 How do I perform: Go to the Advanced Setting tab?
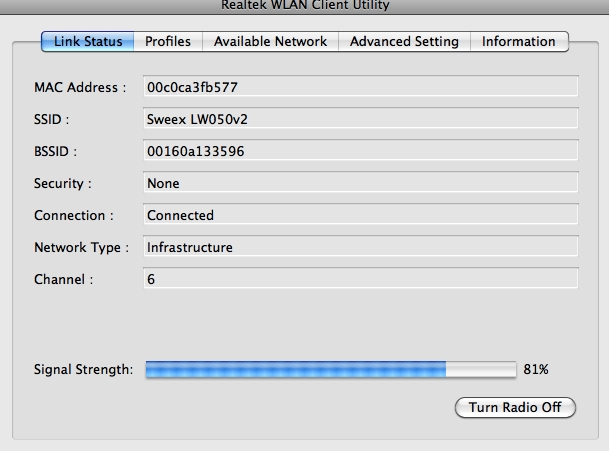tap(404, 42)
